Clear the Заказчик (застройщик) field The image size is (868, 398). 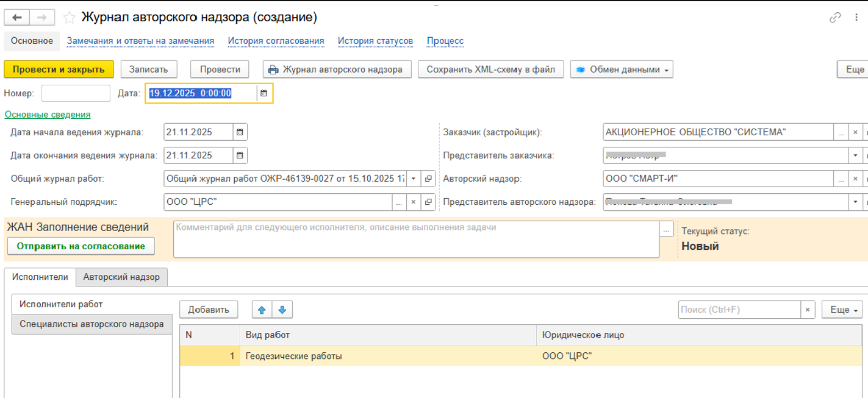(855, 132)
